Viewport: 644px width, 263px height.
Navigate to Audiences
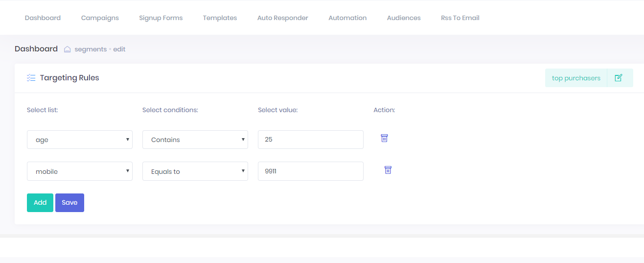pyautogui.click(x=404, y=18)
